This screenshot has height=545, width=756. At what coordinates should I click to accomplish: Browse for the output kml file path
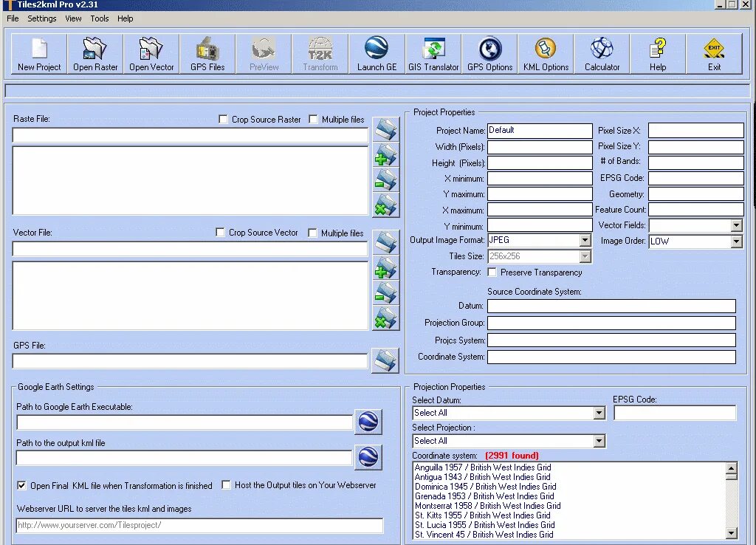(x=368, y=457)
